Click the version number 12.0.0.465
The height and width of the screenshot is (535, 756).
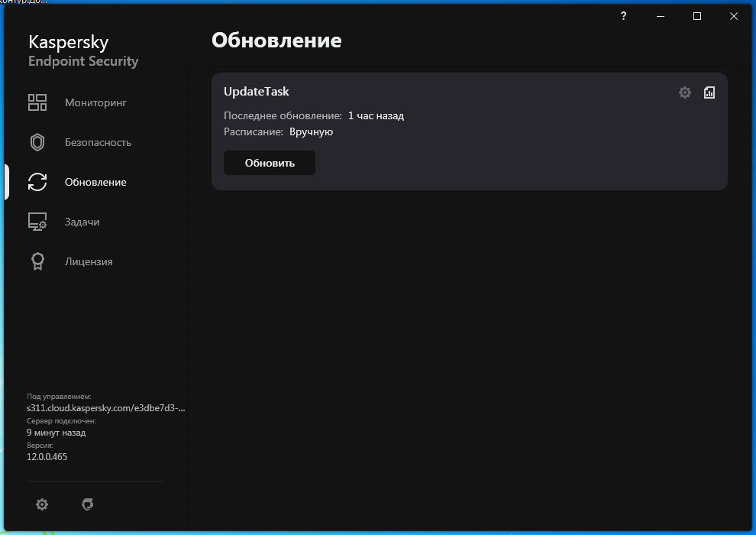click(47, 457)
